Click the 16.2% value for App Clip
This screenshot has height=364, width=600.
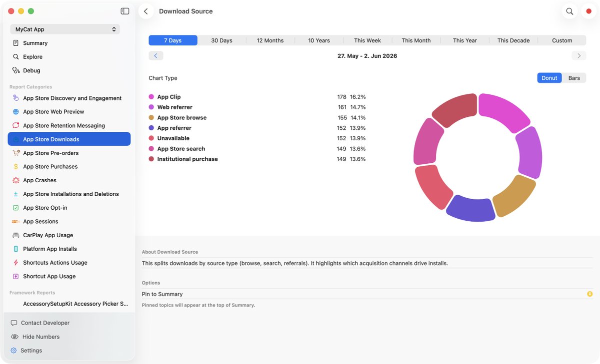point(358,97)
